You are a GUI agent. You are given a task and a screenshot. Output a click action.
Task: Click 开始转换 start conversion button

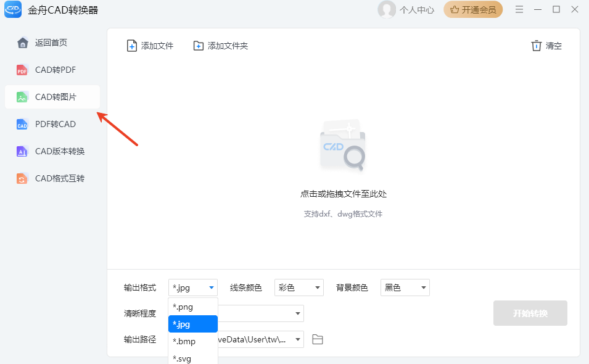click(530, 313)
